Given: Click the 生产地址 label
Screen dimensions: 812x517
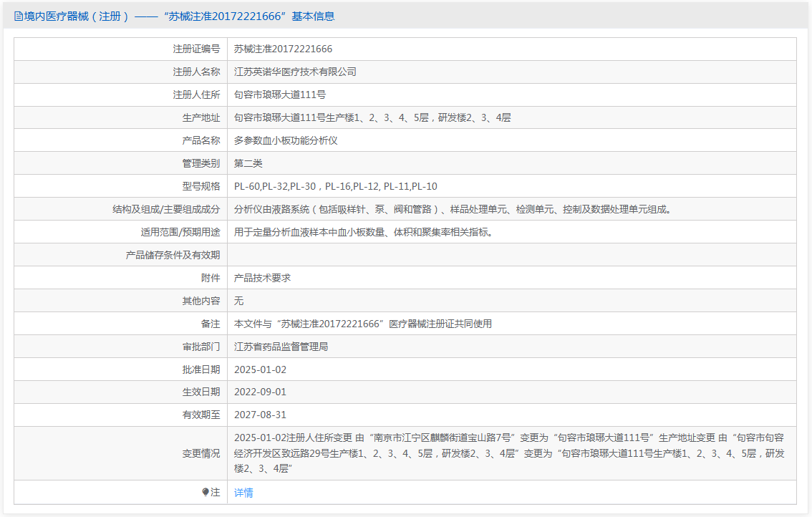Looking at the screenshot, I should click(201, 117).
